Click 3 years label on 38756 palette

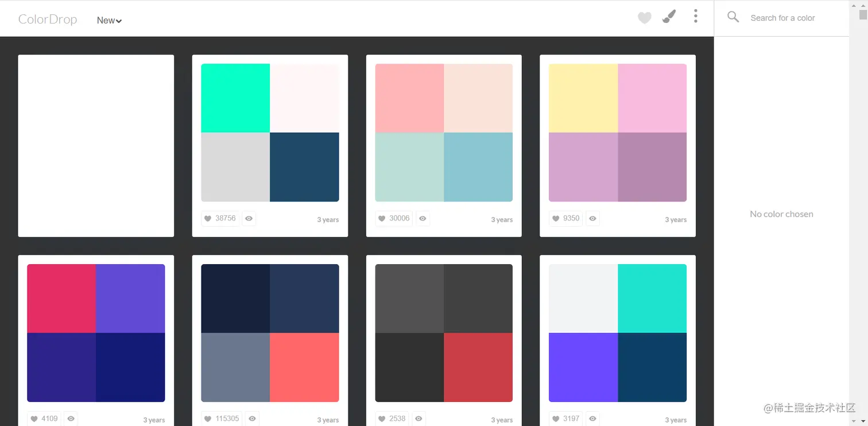click(328, 220)
